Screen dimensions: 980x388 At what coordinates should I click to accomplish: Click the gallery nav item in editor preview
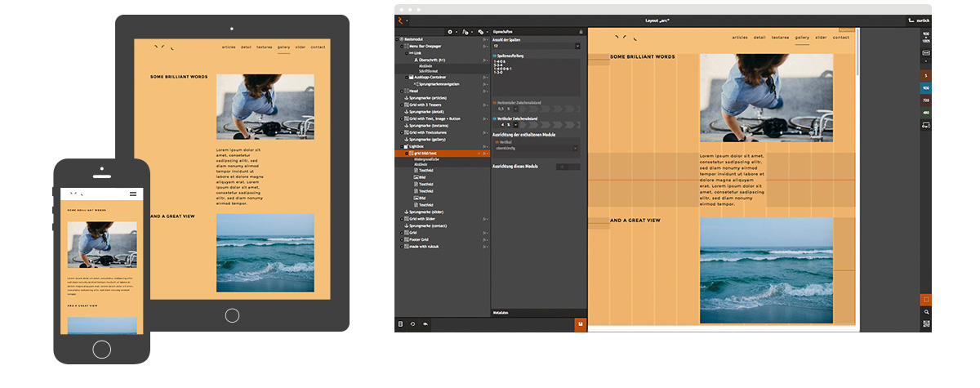click(x=801, y=38)
